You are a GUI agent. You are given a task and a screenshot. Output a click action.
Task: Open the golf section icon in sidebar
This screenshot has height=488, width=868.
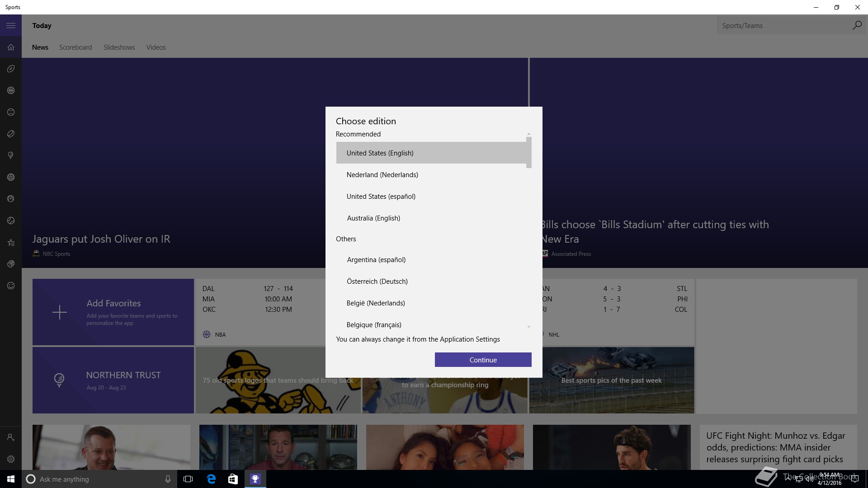[x=11, y=155]
